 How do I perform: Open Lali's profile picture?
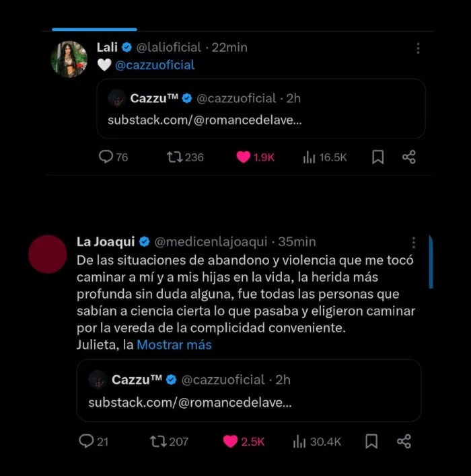[69, 60]
